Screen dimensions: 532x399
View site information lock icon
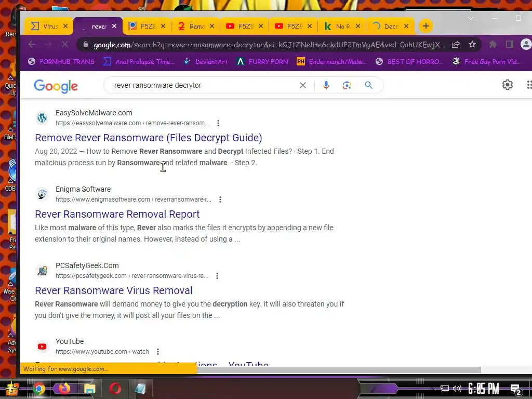[86, 45]
